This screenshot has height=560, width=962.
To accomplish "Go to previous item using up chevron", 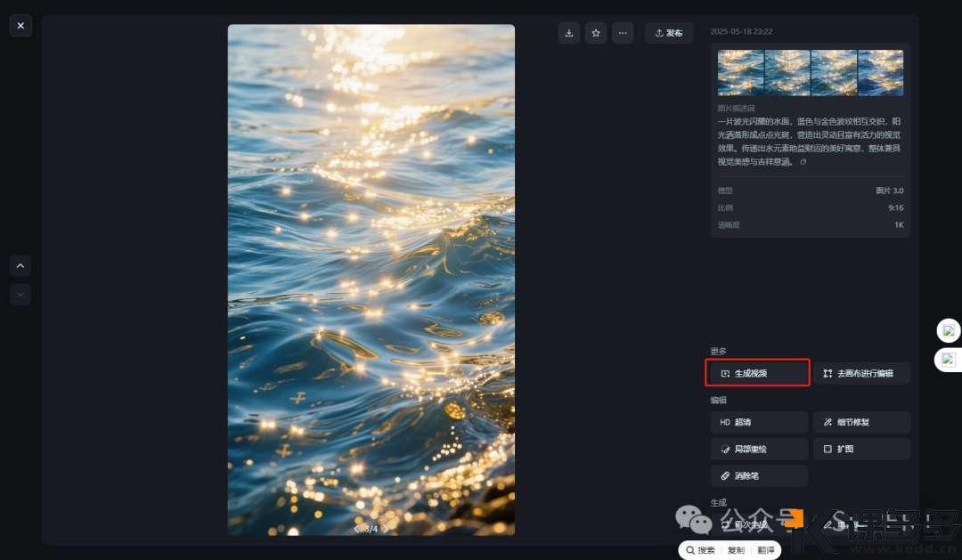I will click(x=20, y=265).
